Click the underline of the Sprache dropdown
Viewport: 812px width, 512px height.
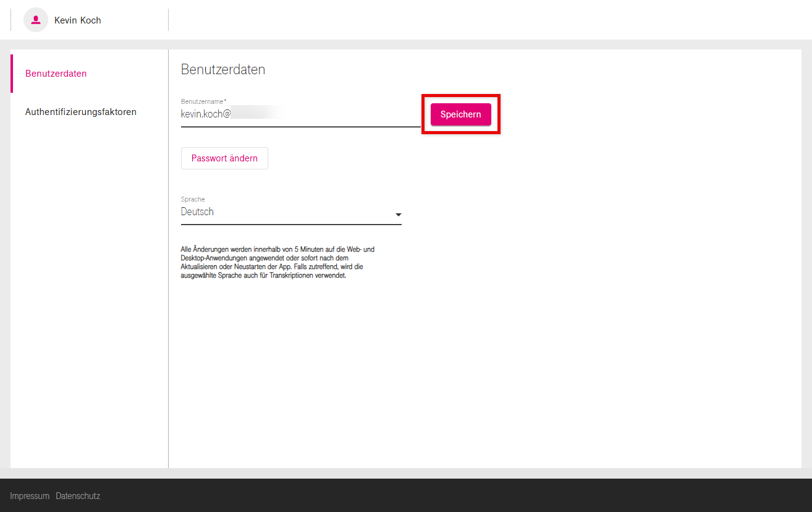coord(291,224)
